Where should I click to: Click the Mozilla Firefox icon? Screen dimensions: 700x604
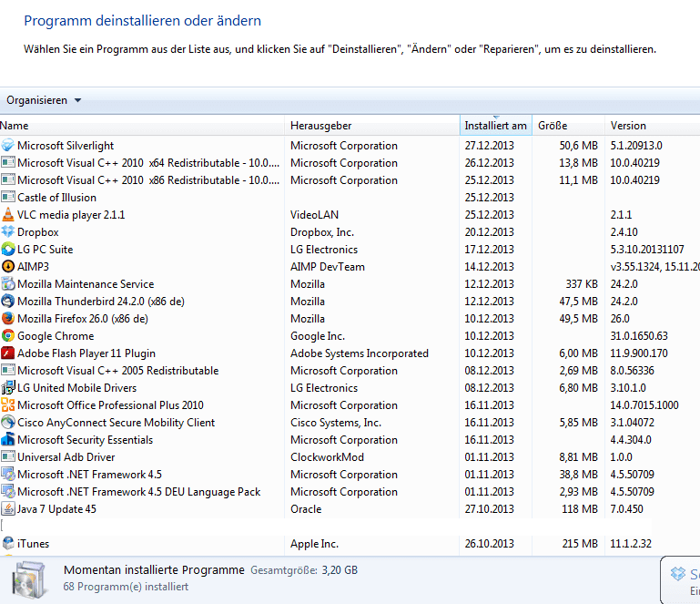coord(8,319)
